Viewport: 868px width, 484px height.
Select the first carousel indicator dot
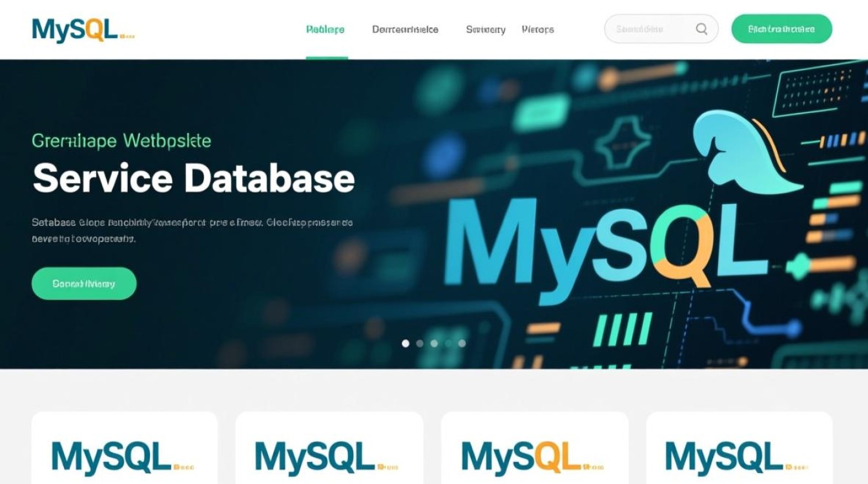coord(405,343)
